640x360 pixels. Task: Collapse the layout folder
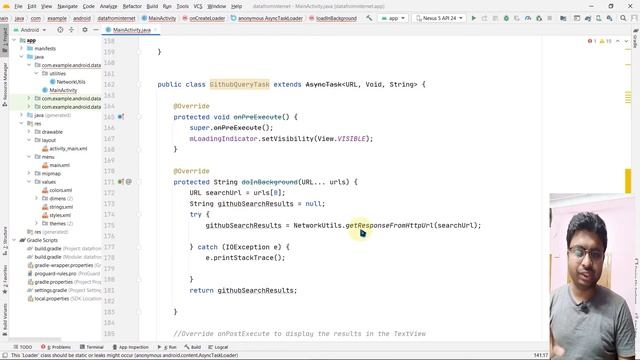coord(29,140)
